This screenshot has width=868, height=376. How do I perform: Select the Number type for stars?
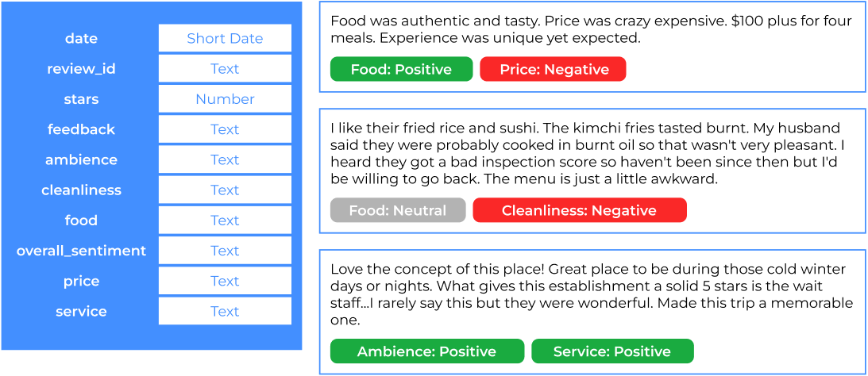225,99
